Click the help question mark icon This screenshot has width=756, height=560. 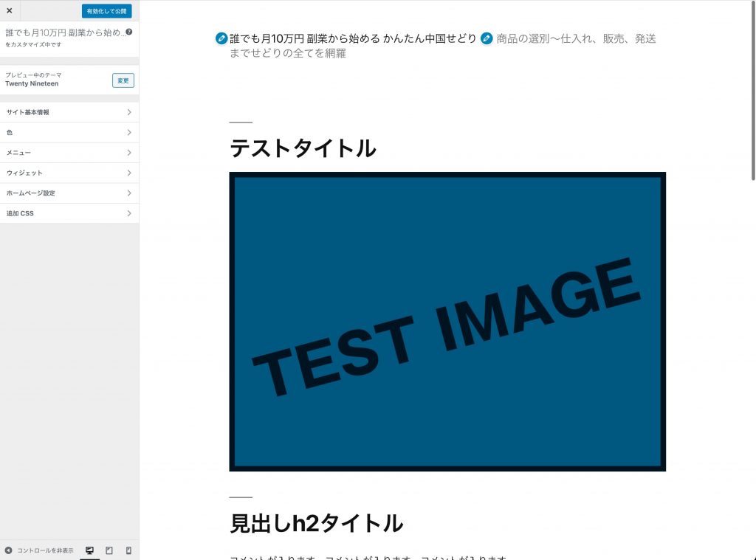(x=129, y=32)
